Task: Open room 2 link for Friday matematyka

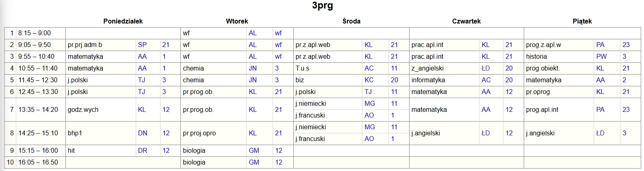Action: coord(624,80)
